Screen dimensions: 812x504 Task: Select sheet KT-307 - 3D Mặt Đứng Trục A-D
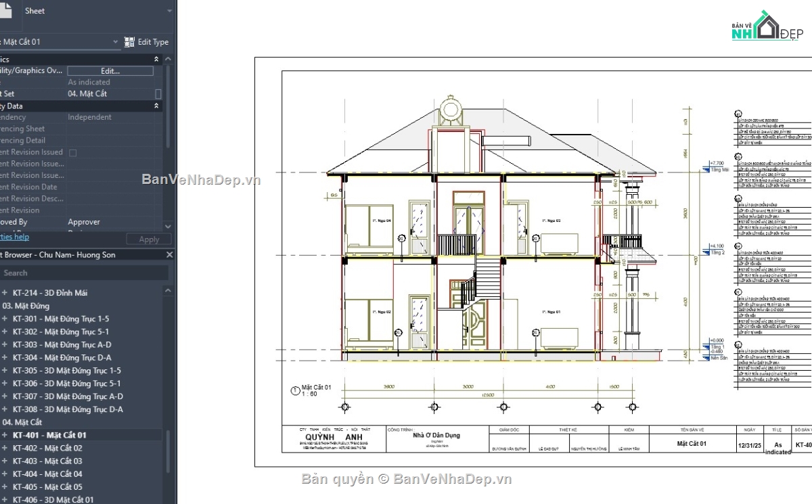tap(68, 396)
